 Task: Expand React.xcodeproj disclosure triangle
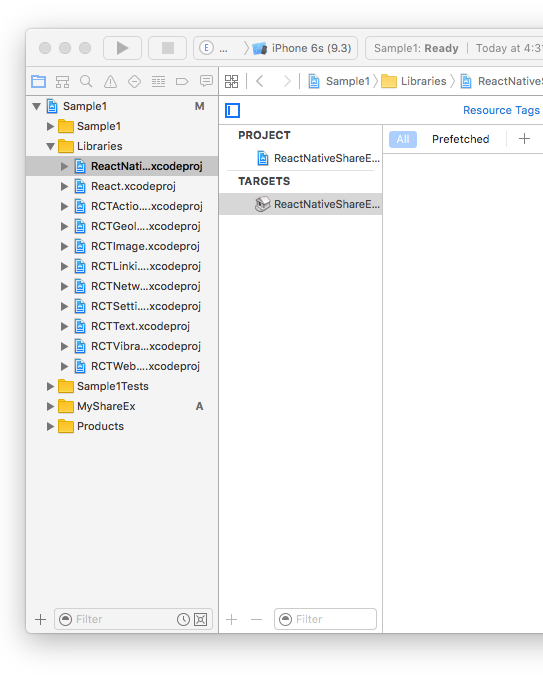(x=65, y=186)
